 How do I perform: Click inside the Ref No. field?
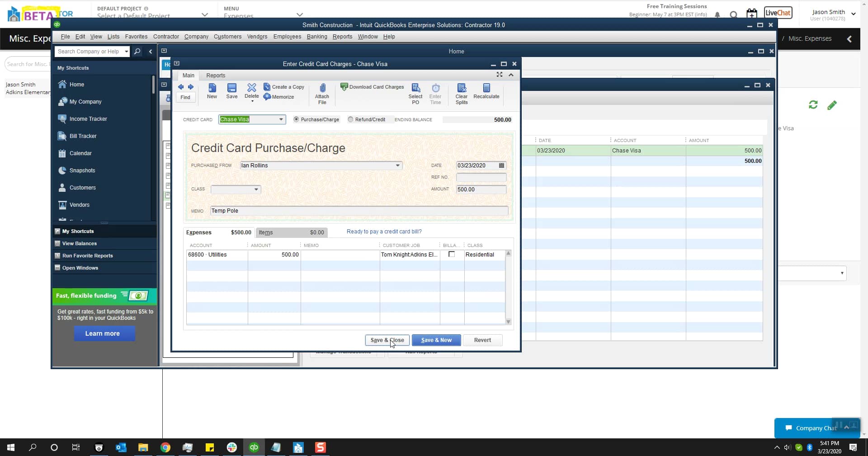481,177
